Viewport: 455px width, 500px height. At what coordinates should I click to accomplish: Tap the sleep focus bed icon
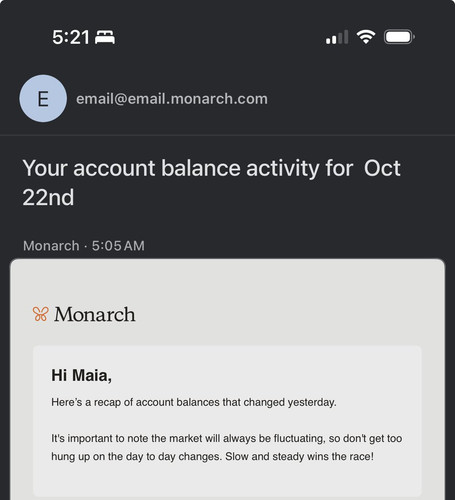(105, 37)
